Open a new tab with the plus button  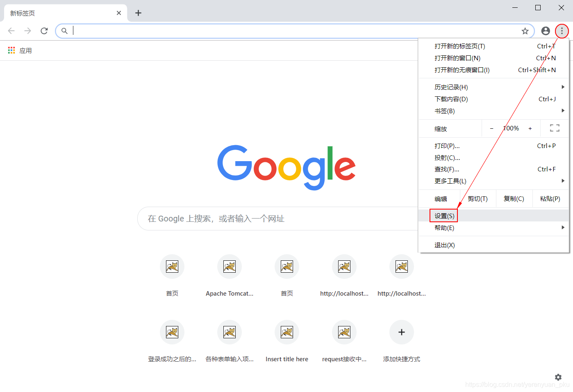pos(139,13)
